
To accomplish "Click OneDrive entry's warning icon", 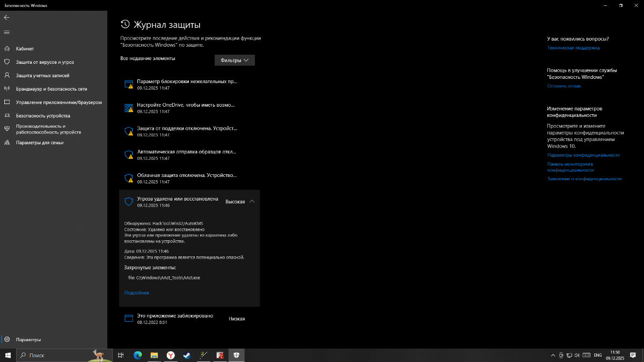I will (129, 108).
